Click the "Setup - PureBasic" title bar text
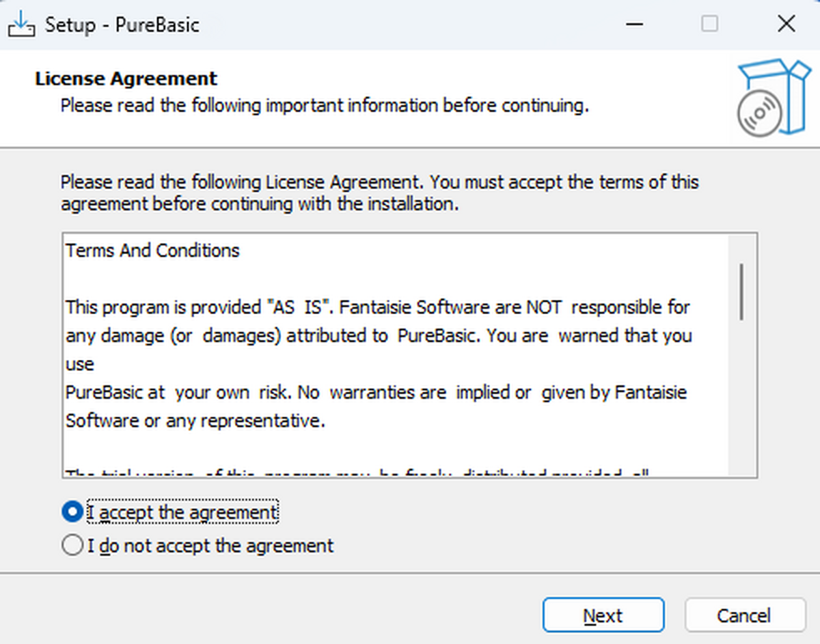Screen dimensions: 820x644 coord(122,25)
